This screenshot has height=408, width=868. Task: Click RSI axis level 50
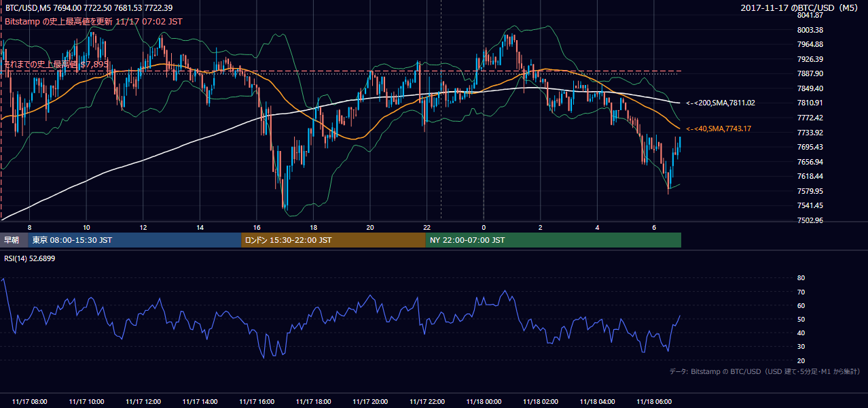(801, 319)
